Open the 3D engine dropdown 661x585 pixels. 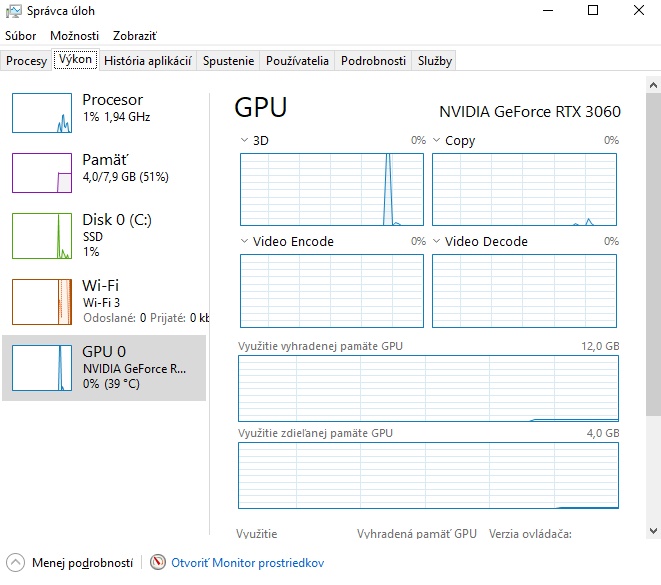[x=245, y=141]
